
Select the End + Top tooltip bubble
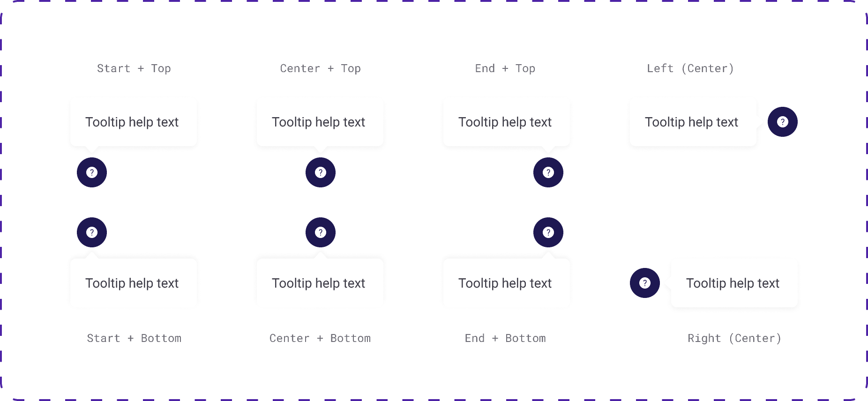pyautogui.click(x=506, y=122)
